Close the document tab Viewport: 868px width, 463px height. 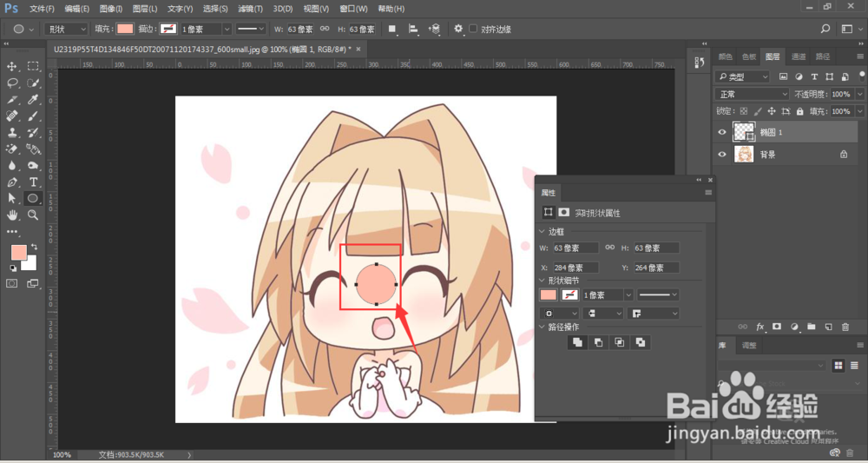[x=358, y=49]
